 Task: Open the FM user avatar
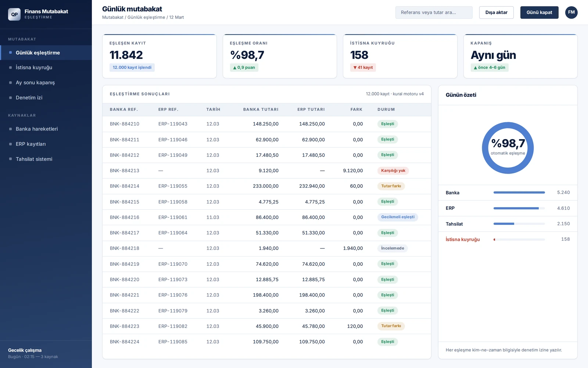pyautogui.click(x=571, y=13)
